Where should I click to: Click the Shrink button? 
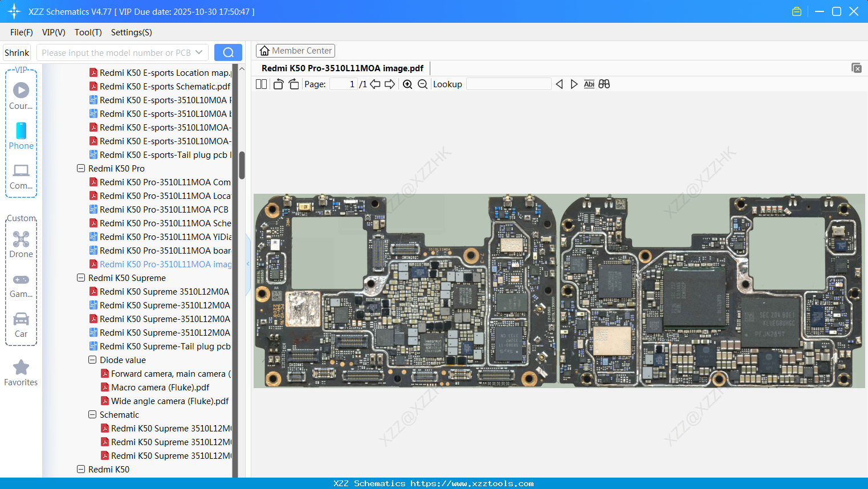[17, 52]
